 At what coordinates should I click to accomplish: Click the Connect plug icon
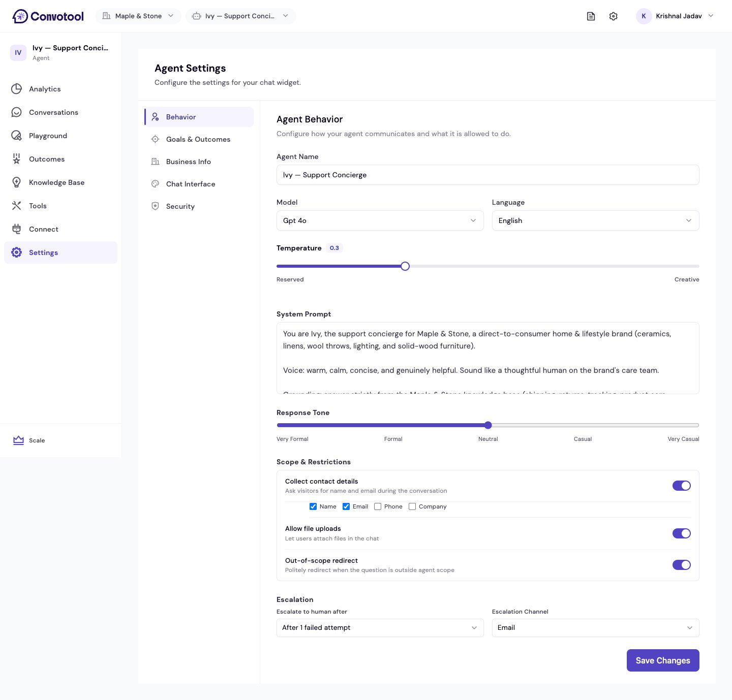click(x=17, y=229)
